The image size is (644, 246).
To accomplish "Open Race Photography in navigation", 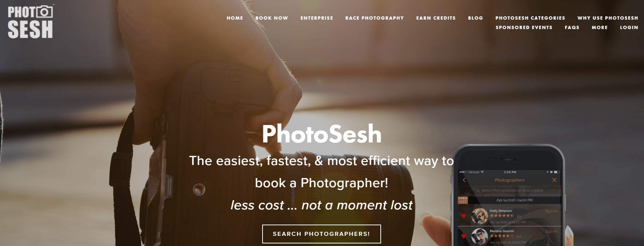I will point(375,18).
